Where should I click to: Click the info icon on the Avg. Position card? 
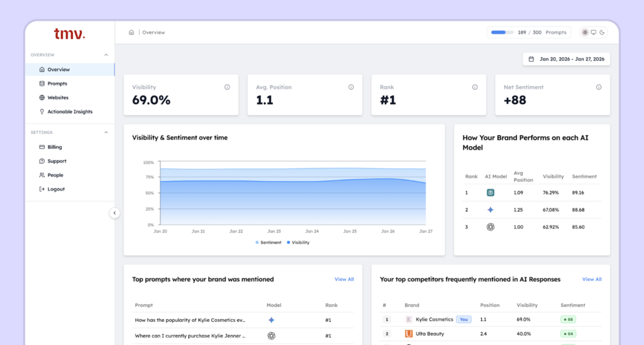click(x=351, y=87)
